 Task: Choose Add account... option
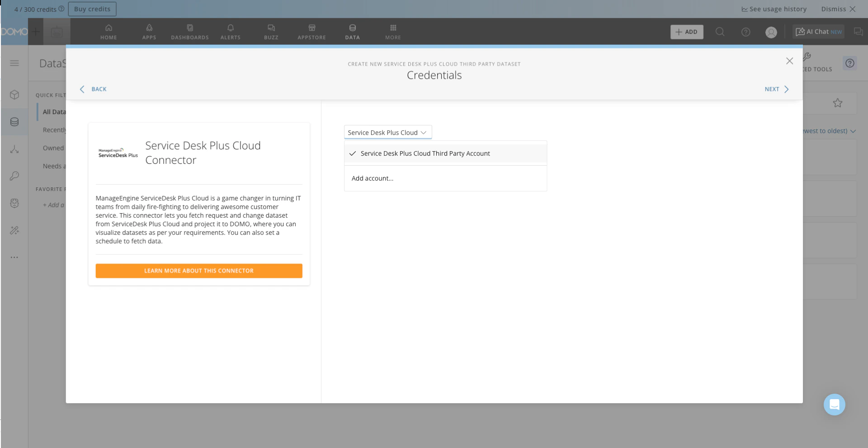click(445, 178)
